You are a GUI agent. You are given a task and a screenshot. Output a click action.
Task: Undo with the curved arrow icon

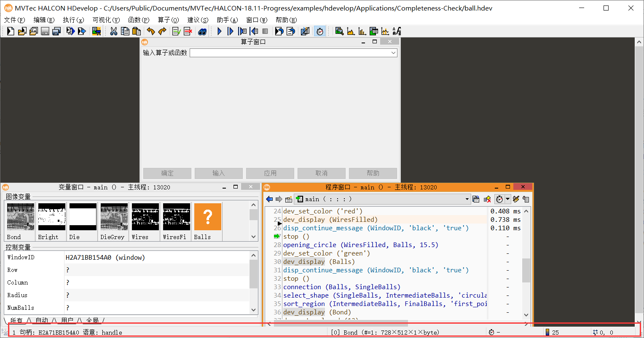(151, 31)
